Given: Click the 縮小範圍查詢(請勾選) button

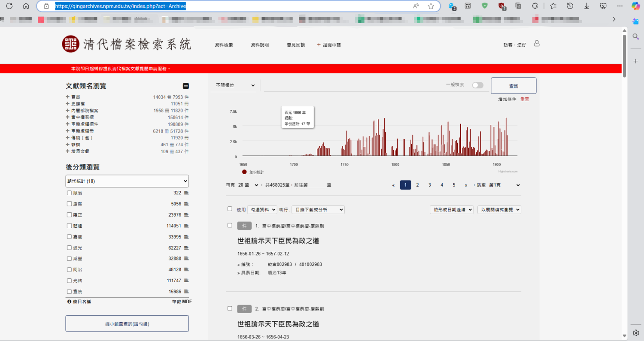Looking at the screenshot, I should click(127, 324).
